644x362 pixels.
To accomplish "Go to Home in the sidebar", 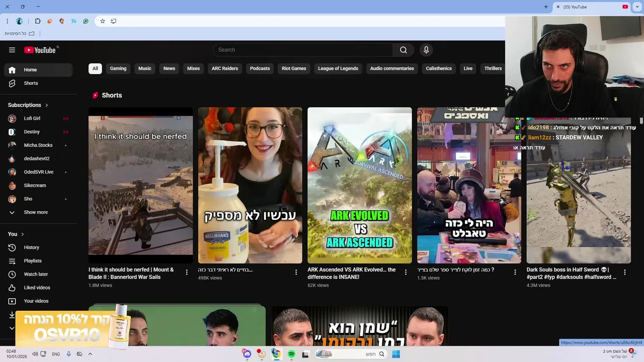I will 38,70.
